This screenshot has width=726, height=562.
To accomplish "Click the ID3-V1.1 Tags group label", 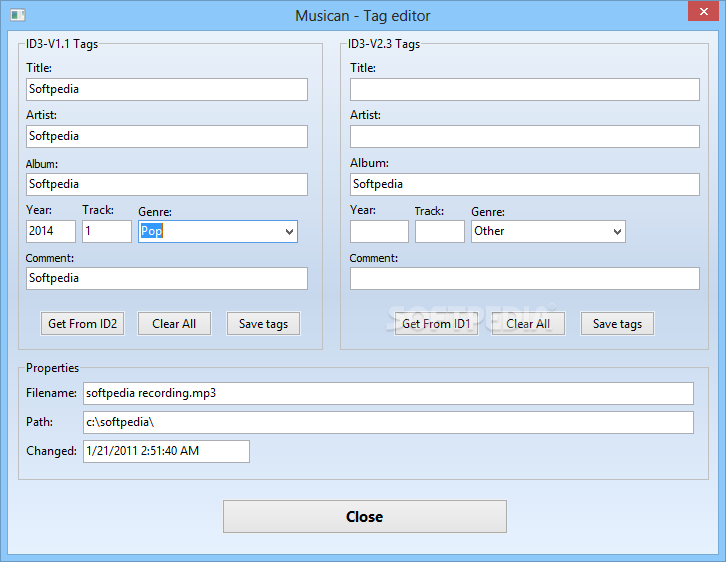I will coord(62,44).
